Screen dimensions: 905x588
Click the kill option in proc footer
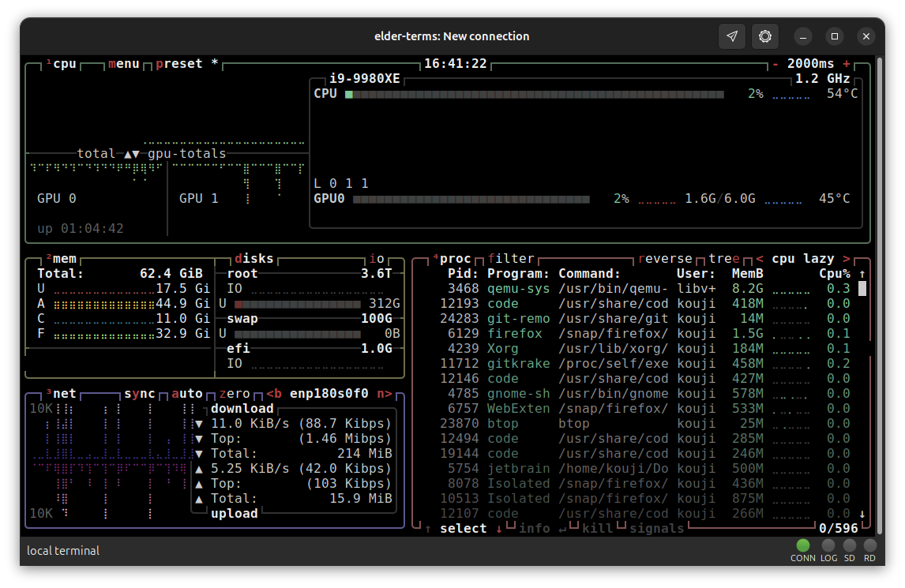pos(597,529)
